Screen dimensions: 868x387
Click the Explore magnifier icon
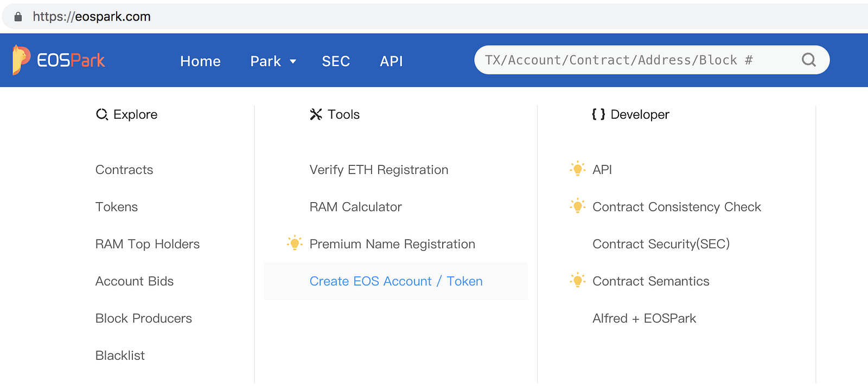click(102, 114)
